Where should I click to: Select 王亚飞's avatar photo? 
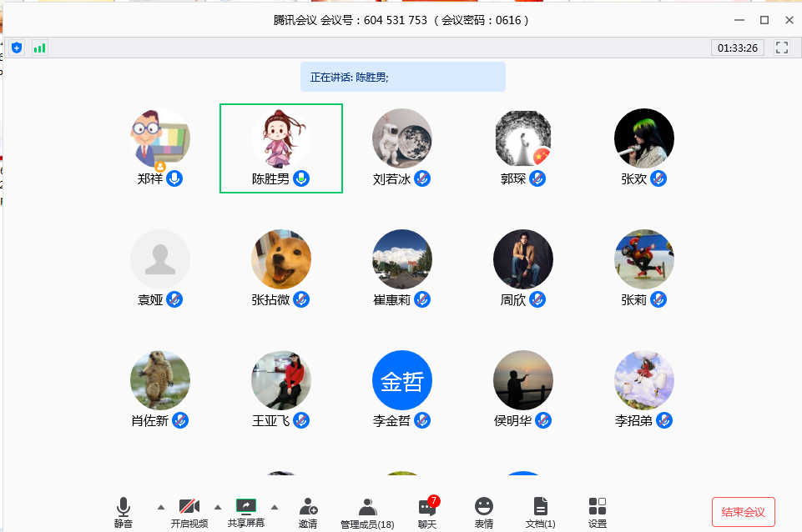coord(280,380)
